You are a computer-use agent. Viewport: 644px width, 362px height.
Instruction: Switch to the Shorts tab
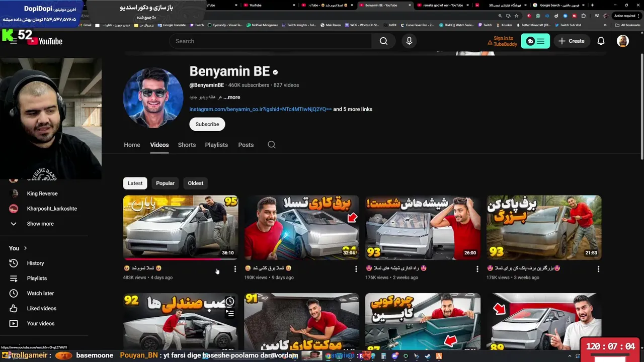[187, 145]
